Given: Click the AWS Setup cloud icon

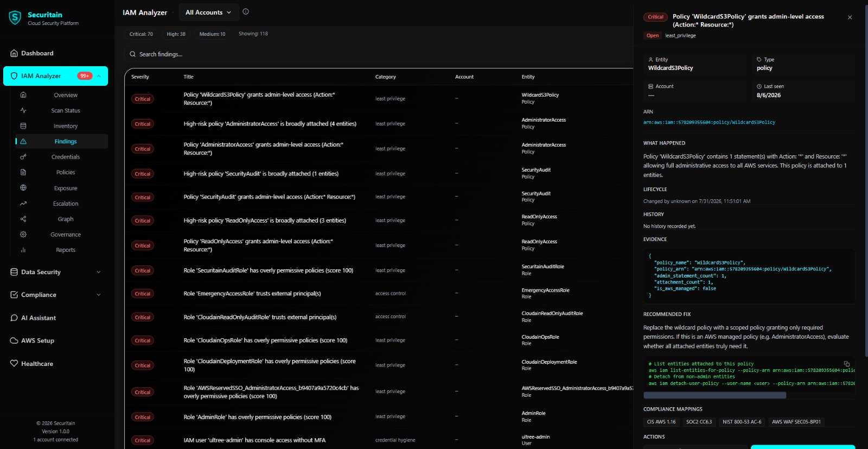Looking at the screenshot, I should (x=14, y=341).
